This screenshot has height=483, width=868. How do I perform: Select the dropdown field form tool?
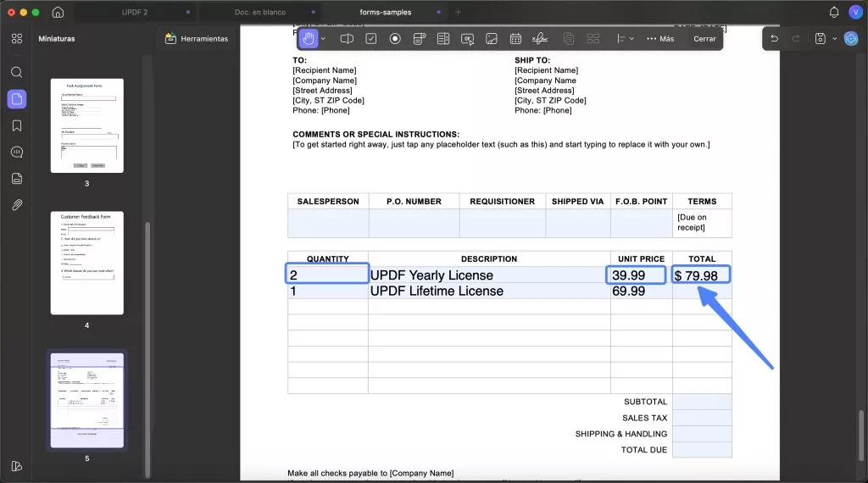[419, 39]
